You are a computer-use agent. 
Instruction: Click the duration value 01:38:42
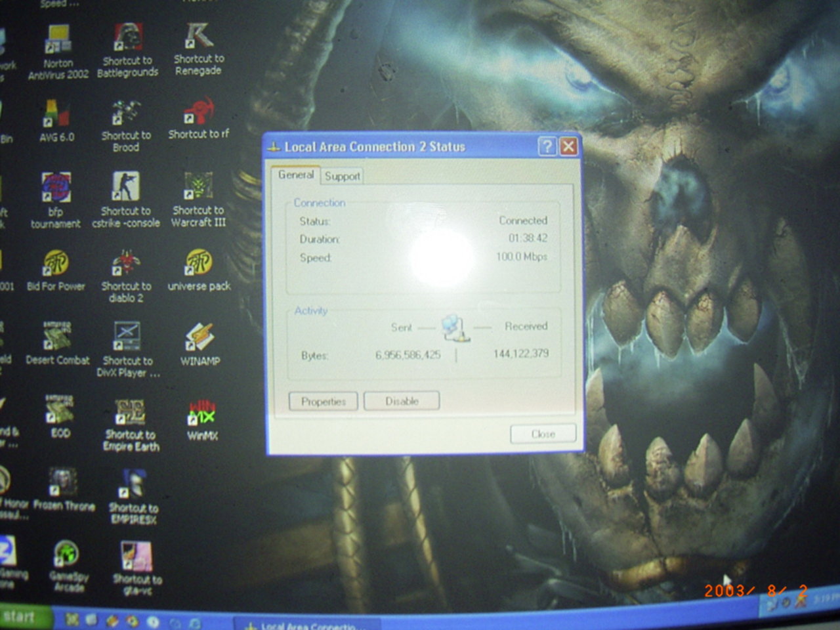click(528, 238)
